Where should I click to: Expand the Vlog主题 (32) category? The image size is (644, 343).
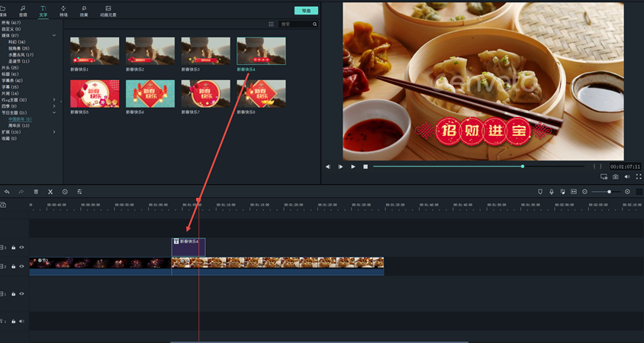click(54, 100)
